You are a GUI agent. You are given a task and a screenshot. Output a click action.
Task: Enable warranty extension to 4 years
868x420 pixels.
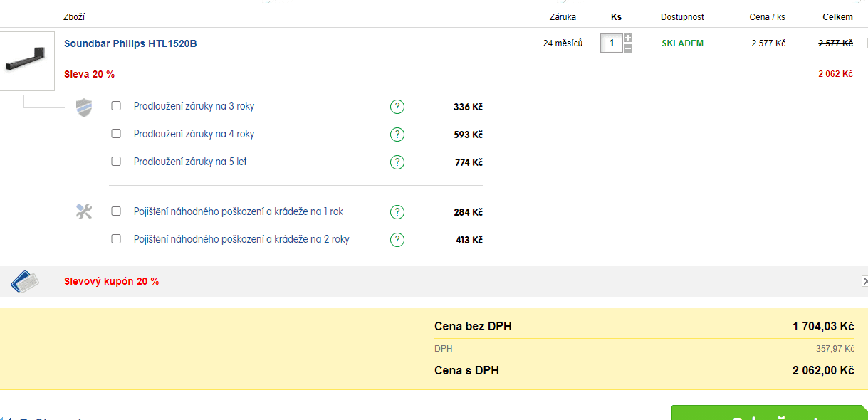[x=116, y=134]
